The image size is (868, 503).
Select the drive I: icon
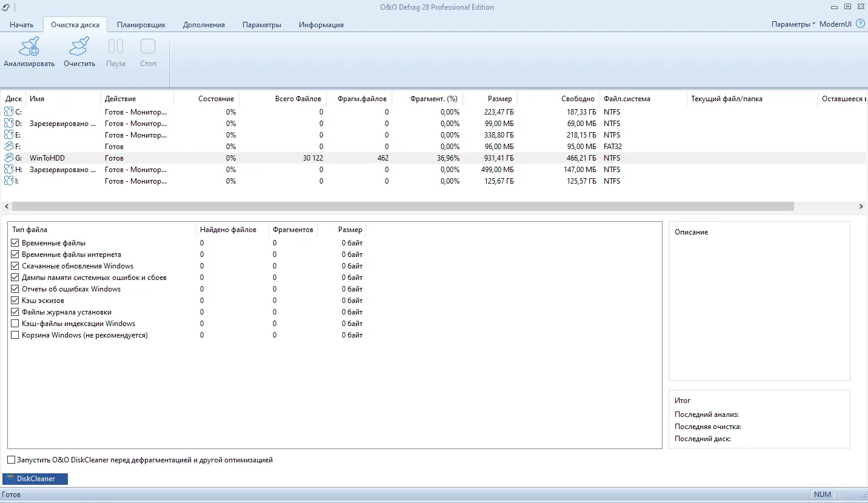click(x=8, y=181)
